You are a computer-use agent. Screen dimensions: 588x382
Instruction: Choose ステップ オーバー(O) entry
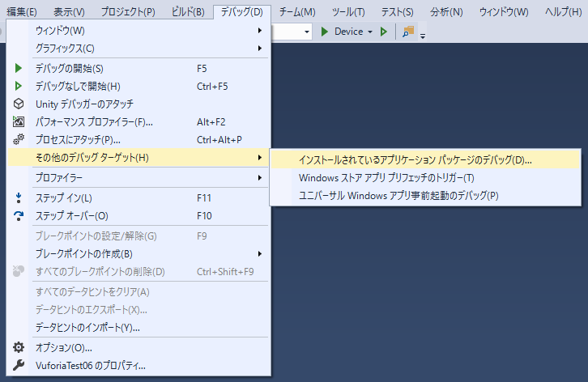coord(138,216)
